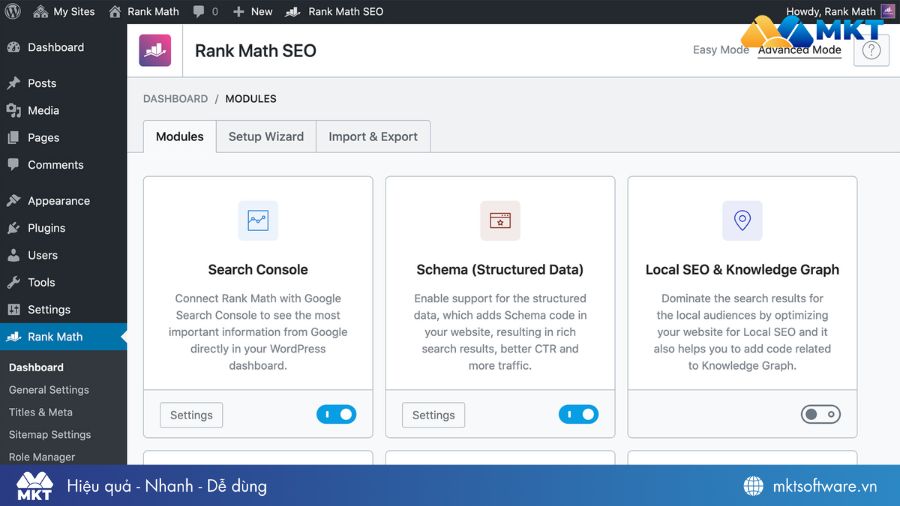Image resolution: width=900 pixels, height=506 pixels.
Task: Click the WordPress logo icon
Action: click(13, 11)
